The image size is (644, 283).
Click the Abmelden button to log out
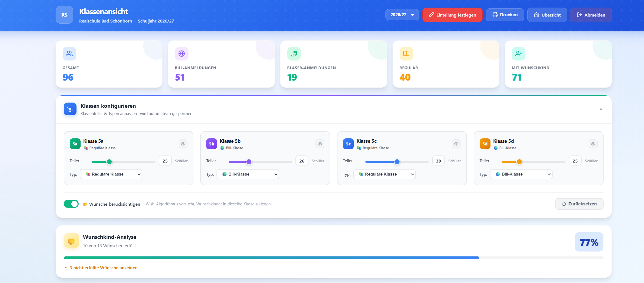[x=591, y=15]
